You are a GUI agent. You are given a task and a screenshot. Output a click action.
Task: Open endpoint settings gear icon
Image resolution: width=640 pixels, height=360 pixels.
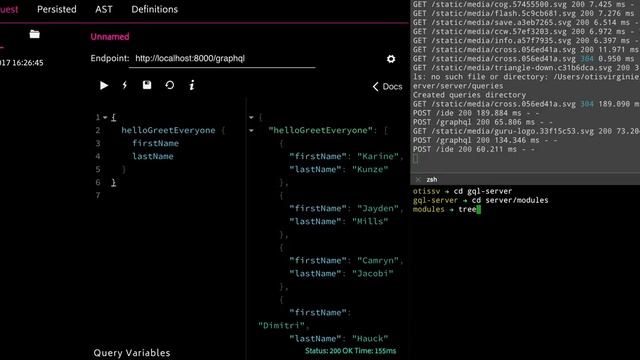coord(391,59)
